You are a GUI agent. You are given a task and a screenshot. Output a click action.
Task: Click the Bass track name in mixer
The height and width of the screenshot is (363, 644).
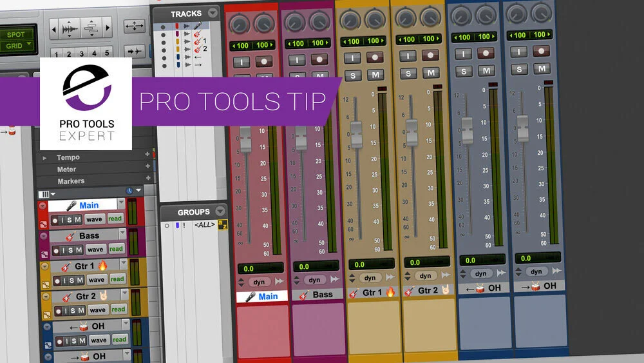(x=317, y=295)
